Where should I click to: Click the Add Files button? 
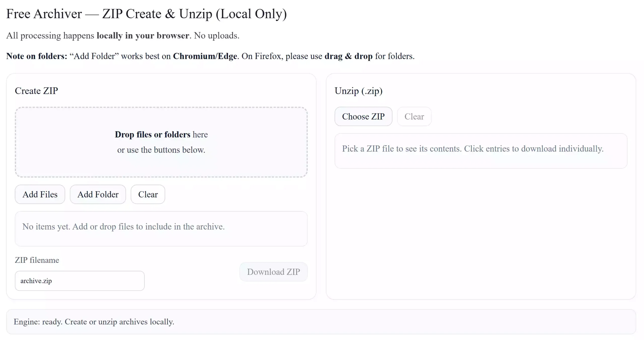click(40, 194)
